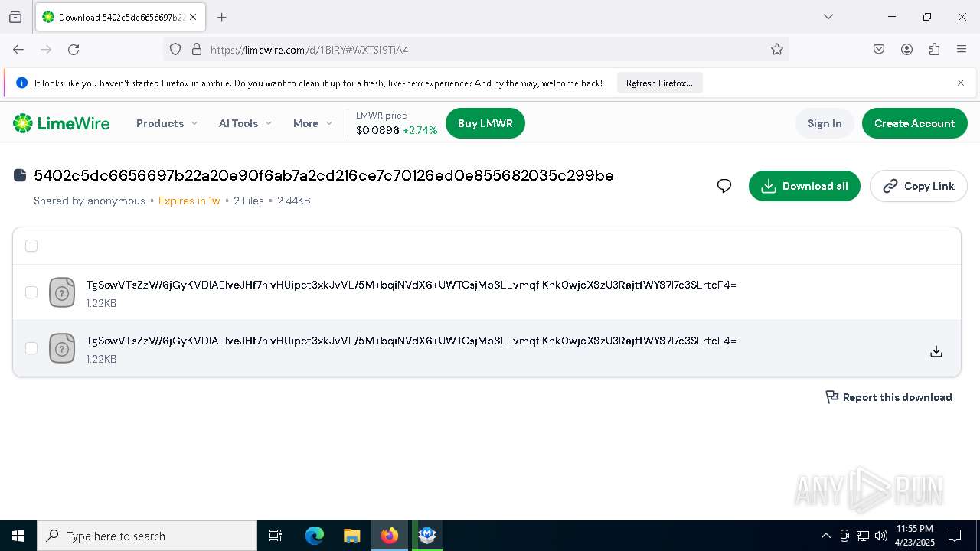
Task: Open the Firefox tab list dropdown
Action: [828, 17]
